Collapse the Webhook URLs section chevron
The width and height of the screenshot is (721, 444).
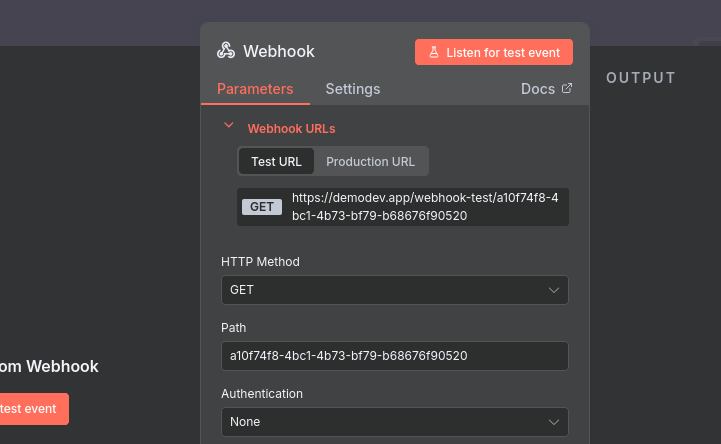click(x=229, y=125)
